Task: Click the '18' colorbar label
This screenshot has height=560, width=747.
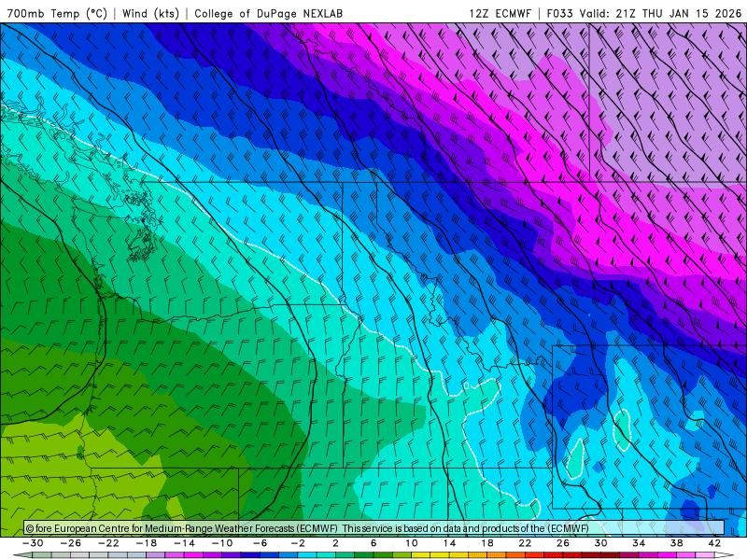Action: (x=487, y=543)
